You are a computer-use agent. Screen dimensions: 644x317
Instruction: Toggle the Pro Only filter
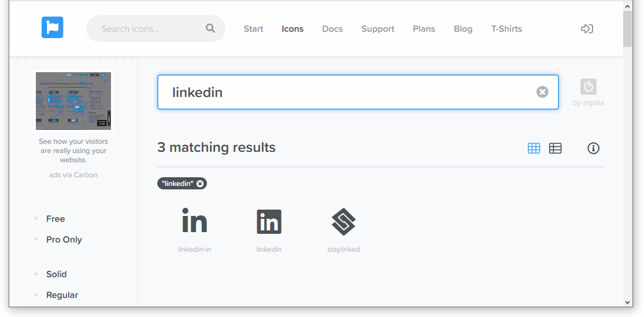pos(64,240)
